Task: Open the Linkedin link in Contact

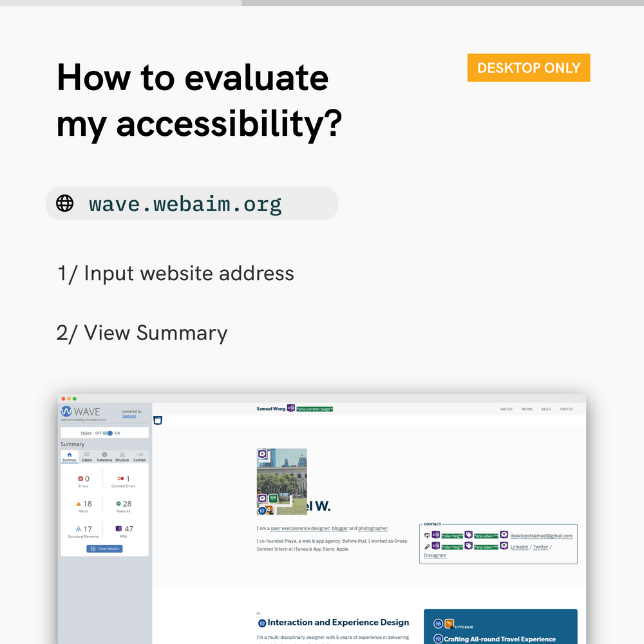Action: pos(519,546)
